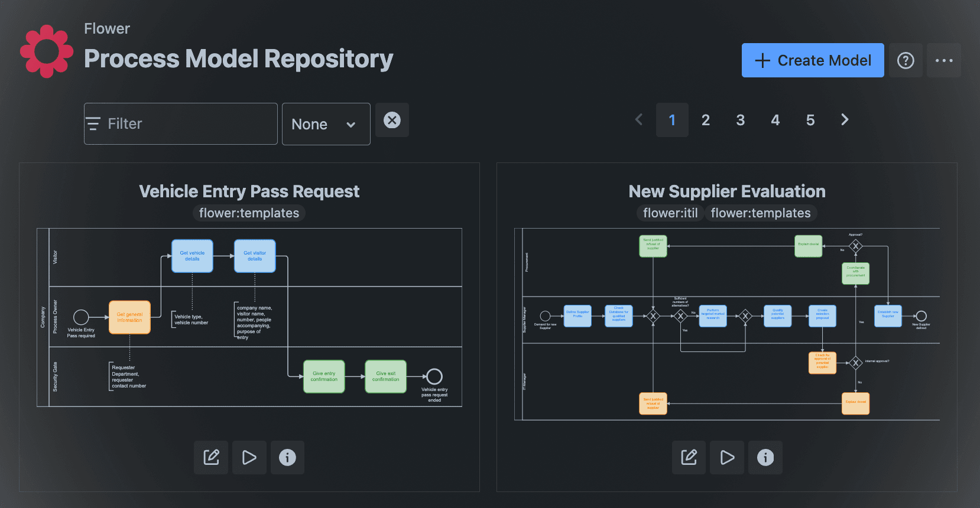
Task: Go to previous page with left chevron
Action: [x=639, y=120]
